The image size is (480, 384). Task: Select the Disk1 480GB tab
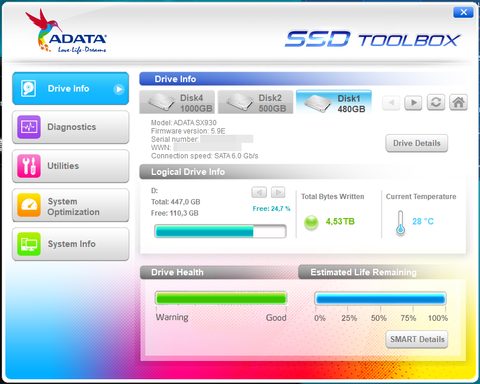point(334,102)
